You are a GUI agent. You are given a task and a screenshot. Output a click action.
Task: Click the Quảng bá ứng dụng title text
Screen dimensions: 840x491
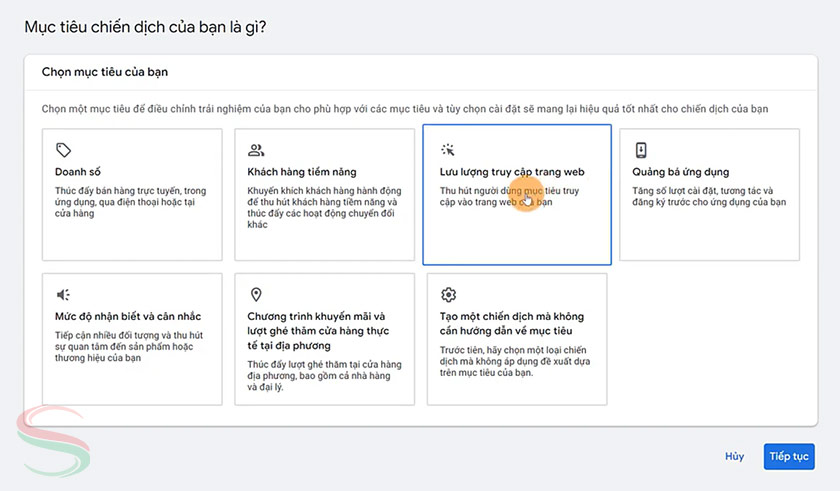681,172
